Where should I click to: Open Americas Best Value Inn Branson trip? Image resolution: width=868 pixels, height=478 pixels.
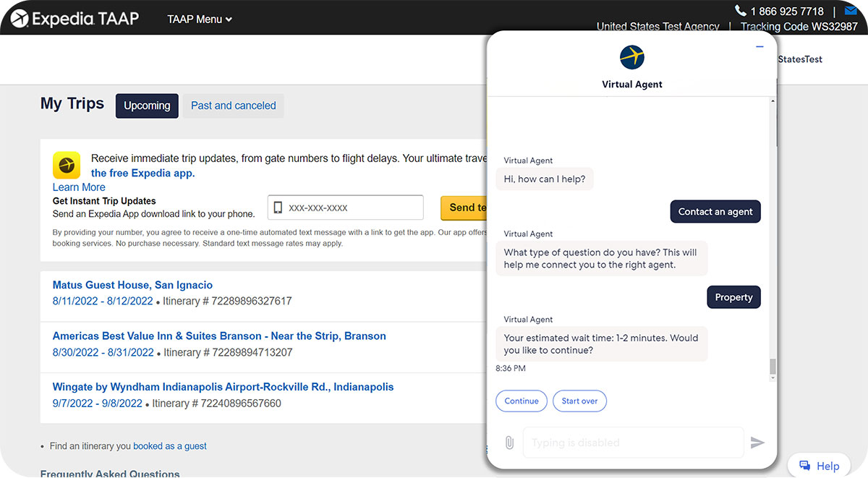point(219,336)
